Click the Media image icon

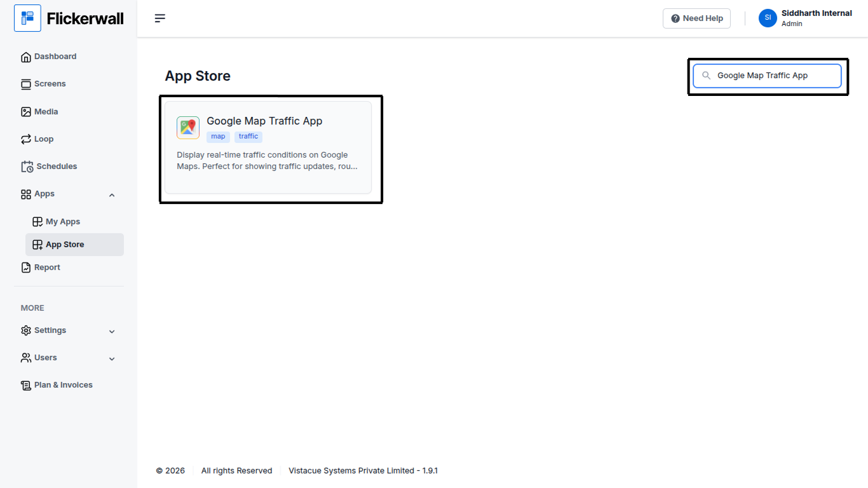pos(26,112)
